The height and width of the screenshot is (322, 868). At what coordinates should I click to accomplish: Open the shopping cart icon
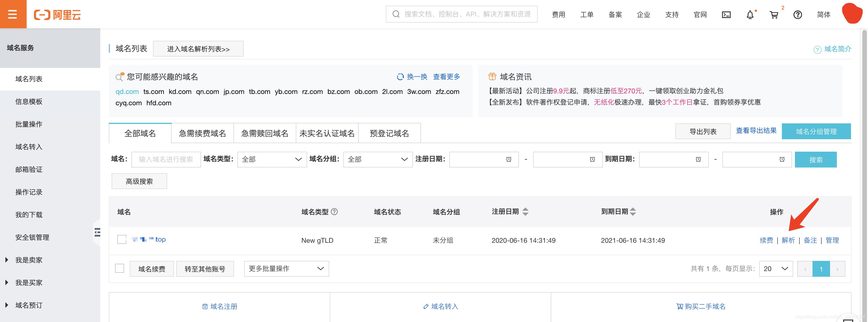774,15
